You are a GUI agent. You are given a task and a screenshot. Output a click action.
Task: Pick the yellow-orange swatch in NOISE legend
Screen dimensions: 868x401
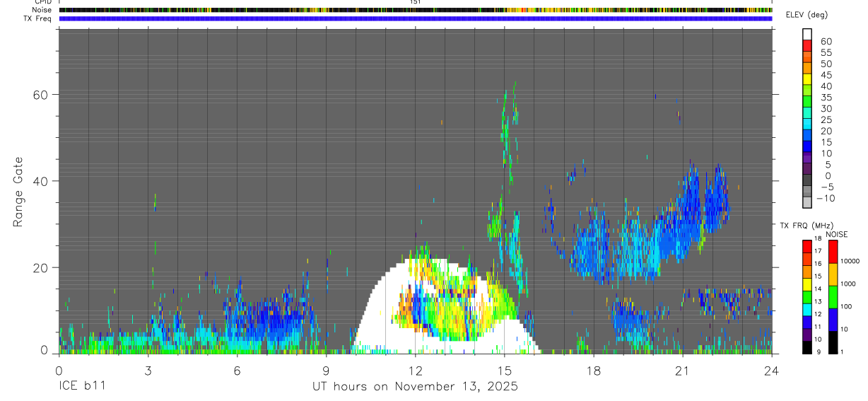[833, 274]
